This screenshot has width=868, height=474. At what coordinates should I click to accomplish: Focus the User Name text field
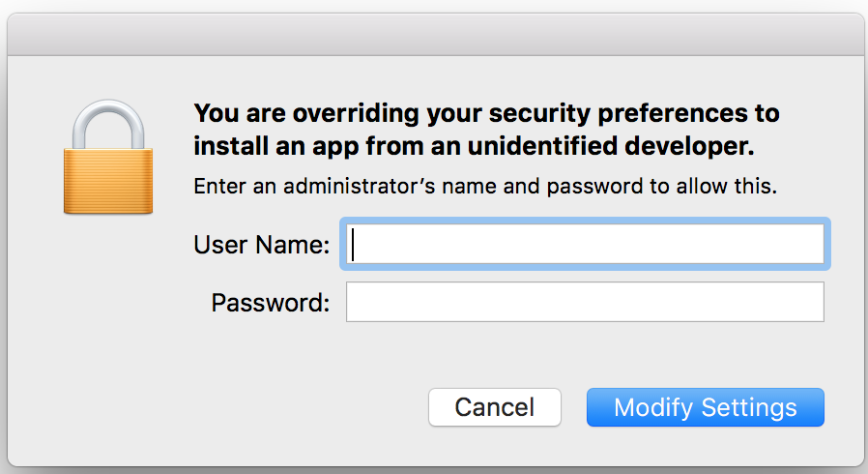coord(585,244)
